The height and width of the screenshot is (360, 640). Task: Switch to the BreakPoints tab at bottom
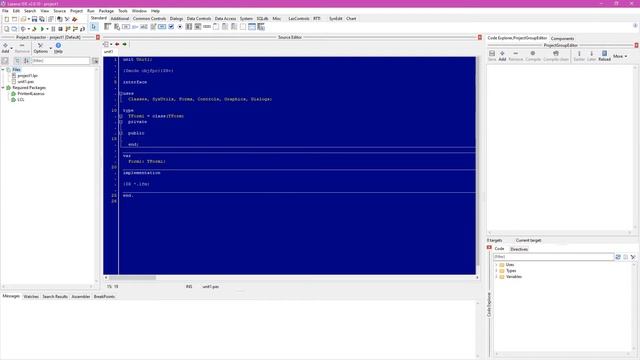point(104,297)
